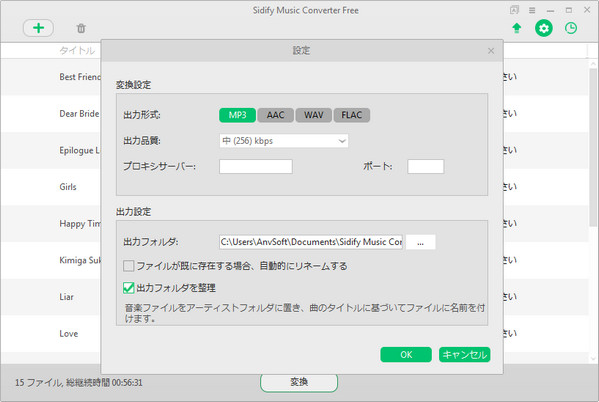Close the 設定 dialog with X
Image resolution: width=599 pixels, height=402 pixels.
click(x=491, y=51)
